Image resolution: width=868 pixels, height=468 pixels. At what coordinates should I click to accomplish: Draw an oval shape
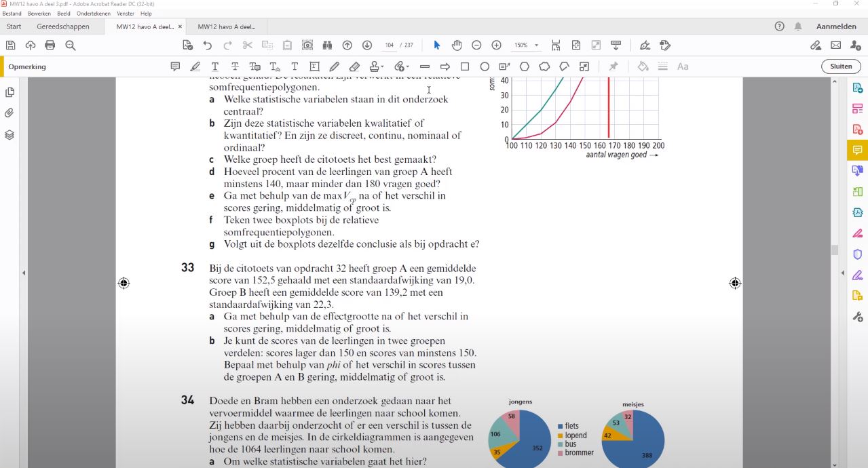(485, 66)
